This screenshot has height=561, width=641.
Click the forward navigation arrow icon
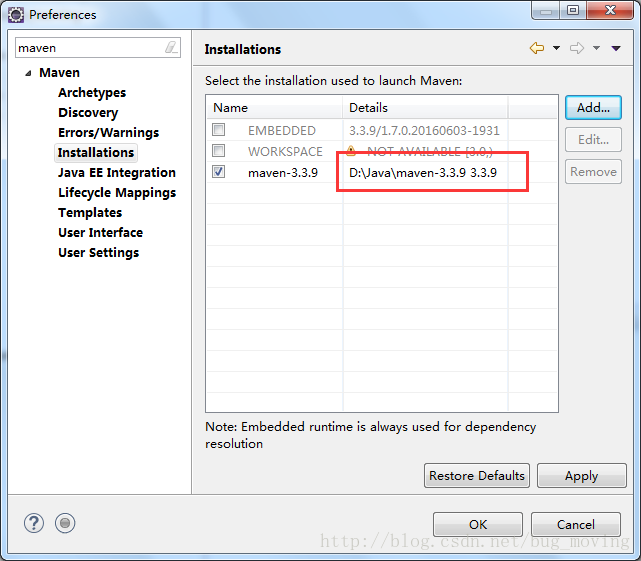click(x=577, y=48)
